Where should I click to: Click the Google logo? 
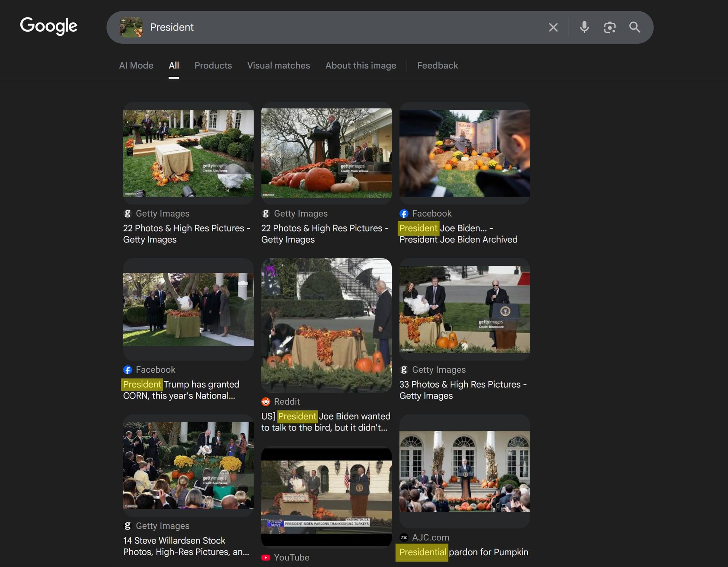tap(49, 27)
